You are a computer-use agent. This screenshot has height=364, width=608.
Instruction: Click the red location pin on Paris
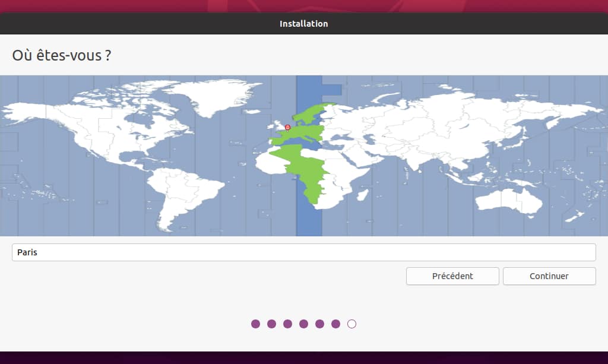coord(288,127)
